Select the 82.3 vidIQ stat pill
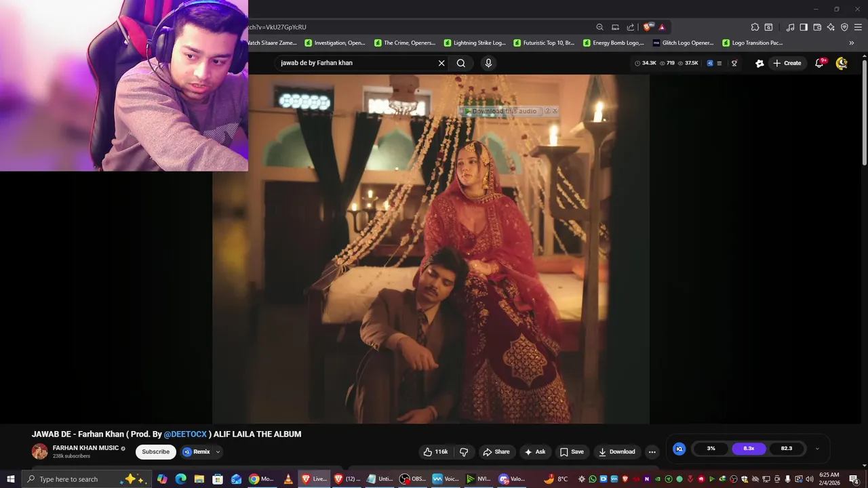 (x=787, y=448)
